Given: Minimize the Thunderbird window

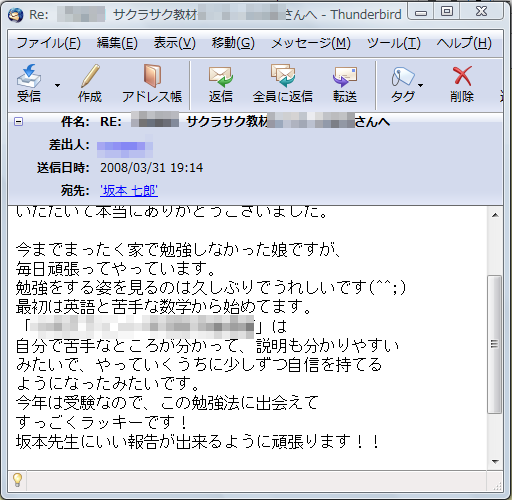Looking at the screenshot, I should pos(421,13).
